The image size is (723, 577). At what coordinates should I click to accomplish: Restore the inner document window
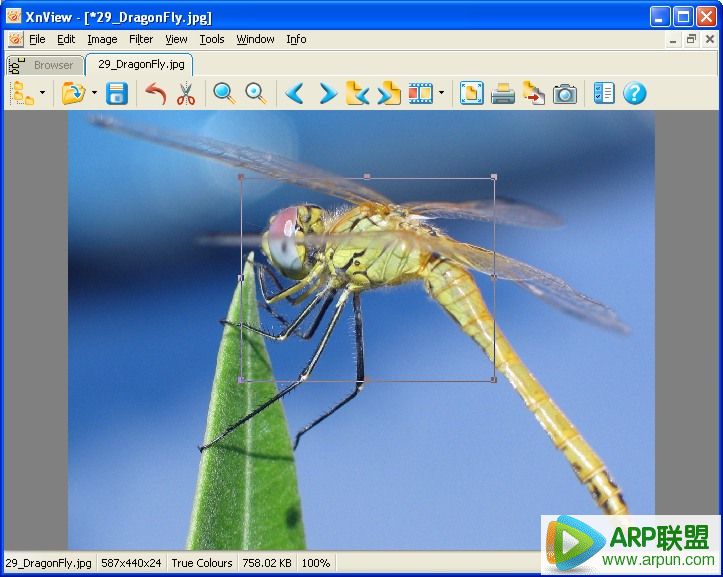click(x=691, y=40)
